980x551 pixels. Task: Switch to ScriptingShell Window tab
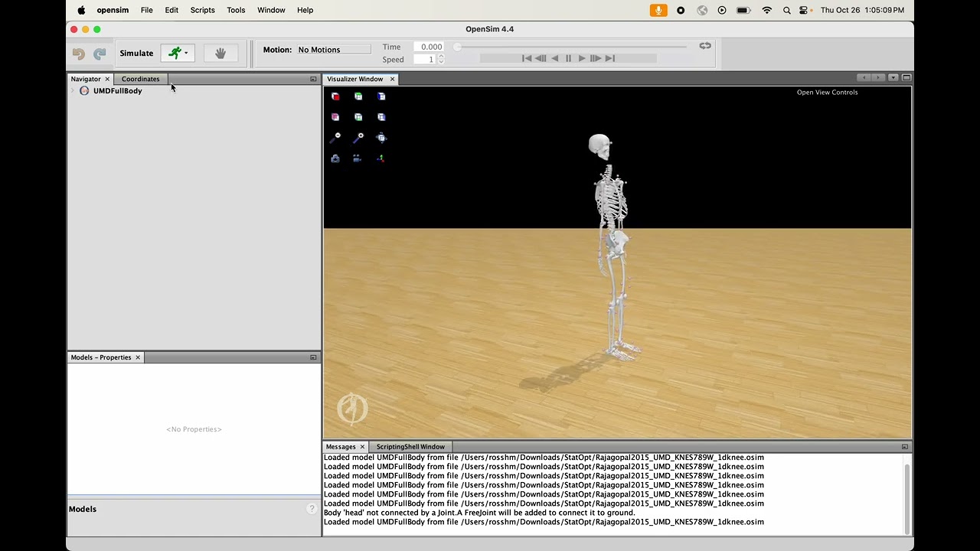pyautogui.click(x=410, y=447)
